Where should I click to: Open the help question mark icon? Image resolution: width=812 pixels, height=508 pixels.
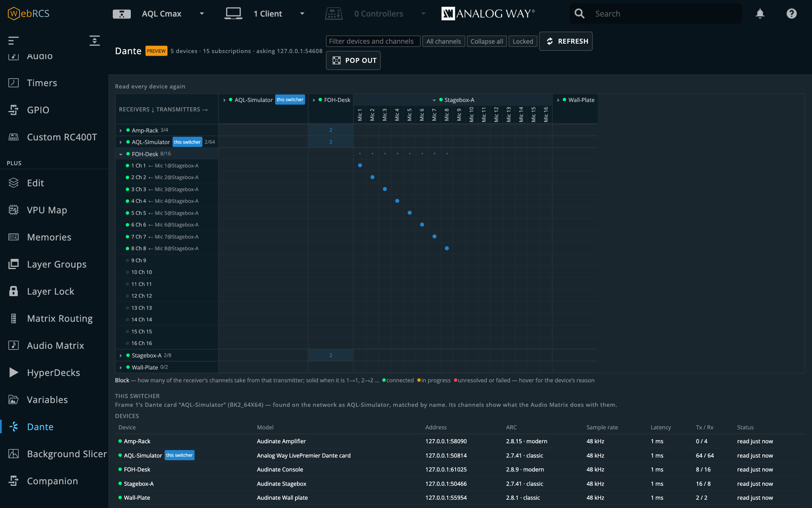(791, 14)
